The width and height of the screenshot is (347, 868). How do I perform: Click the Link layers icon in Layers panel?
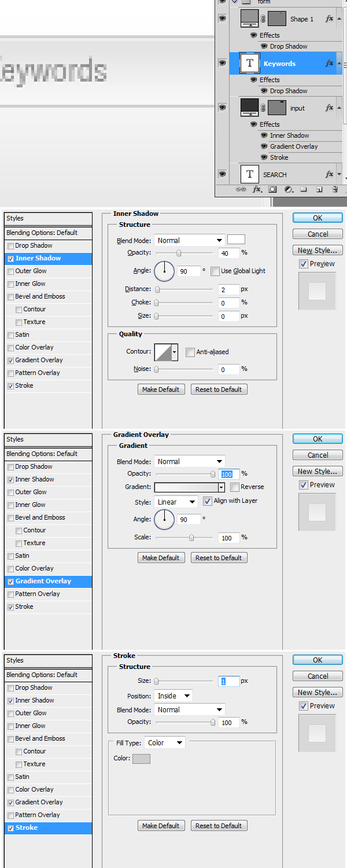[241, 189]
